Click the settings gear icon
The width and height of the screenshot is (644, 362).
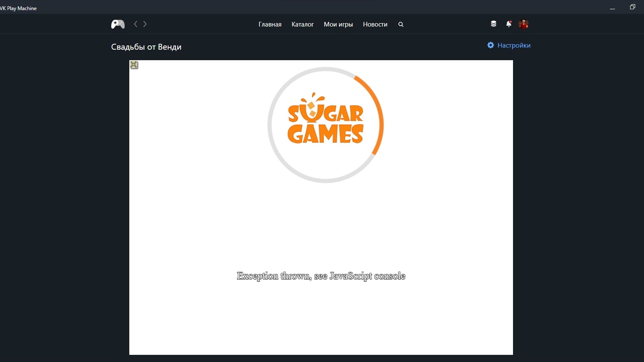(x=491, y=45)
